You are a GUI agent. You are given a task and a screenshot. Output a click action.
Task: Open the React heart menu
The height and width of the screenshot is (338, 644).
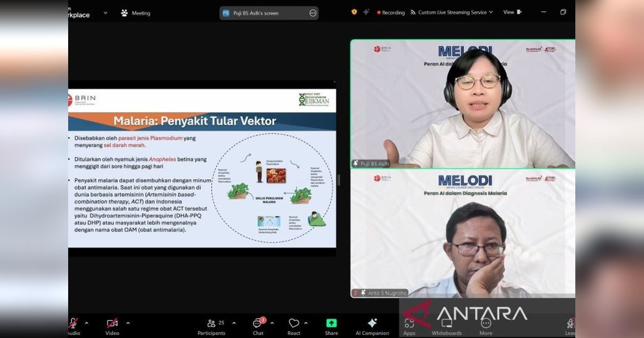[x=294, y=327]
